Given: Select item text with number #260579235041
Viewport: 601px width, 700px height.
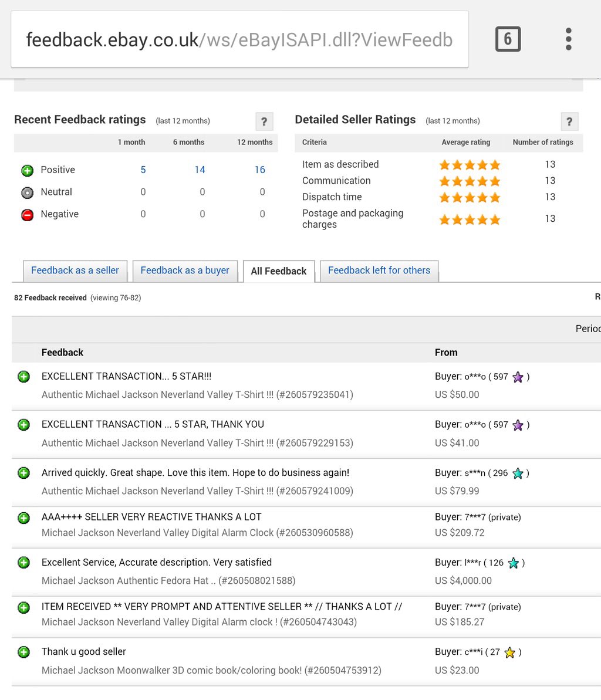Looking at the screenshot, I should tap(197, 395).
